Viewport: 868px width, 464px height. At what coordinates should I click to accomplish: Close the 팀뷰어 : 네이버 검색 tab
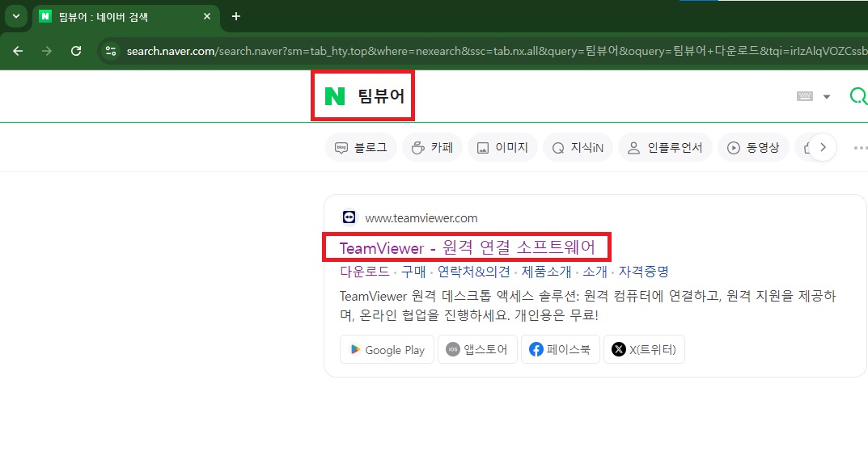tap(207, 17)
